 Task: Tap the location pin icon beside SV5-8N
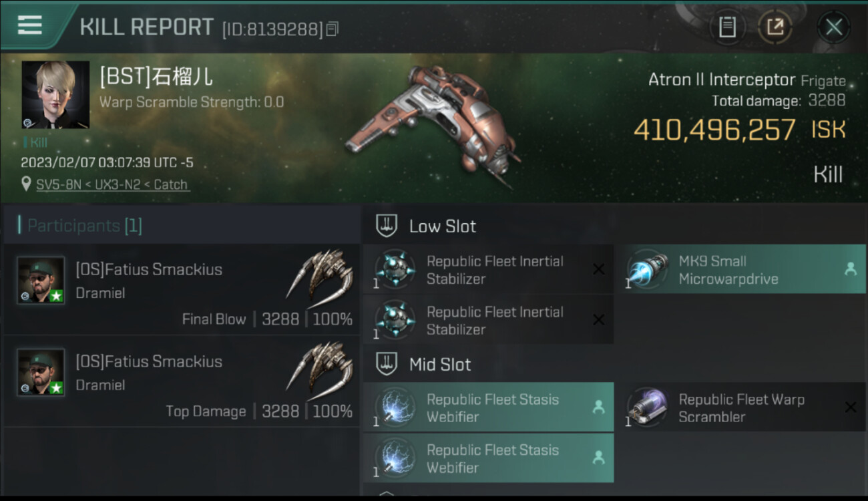[x=26, y=184]
